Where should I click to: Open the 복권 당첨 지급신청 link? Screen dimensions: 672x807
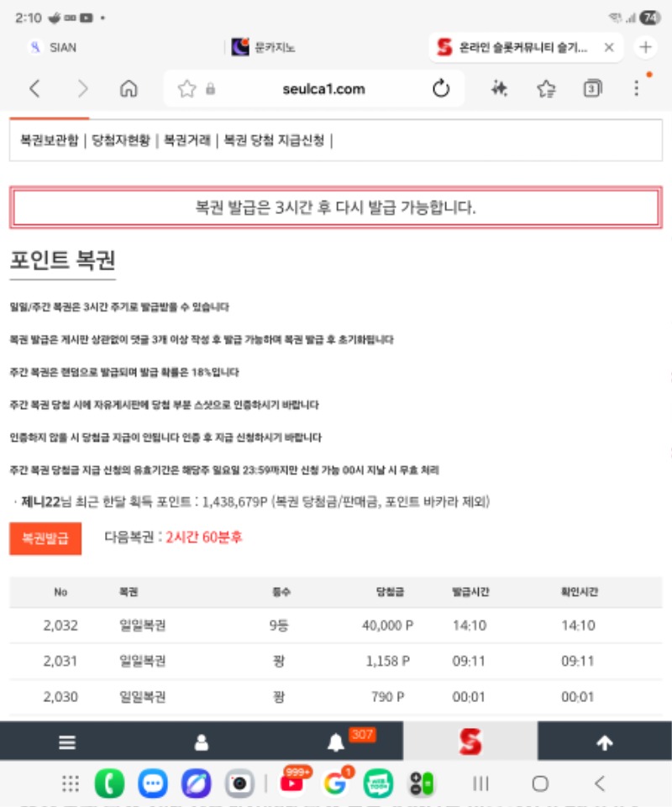273,140
